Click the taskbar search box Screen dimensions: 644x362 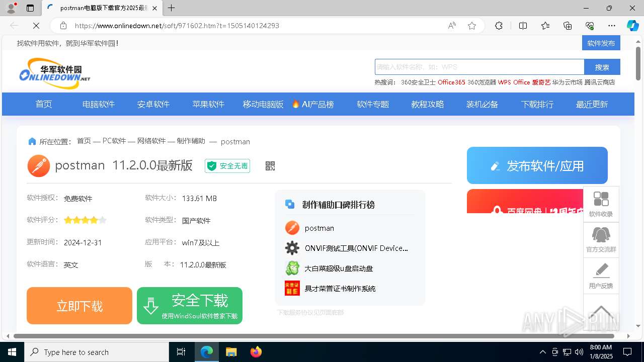click(97, 352)
